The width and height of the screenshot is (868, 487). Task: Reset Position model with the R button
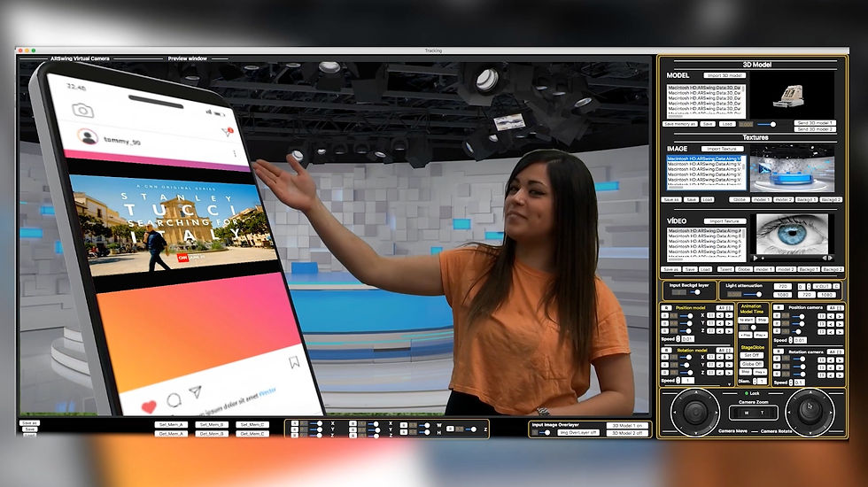click(666, 308)
